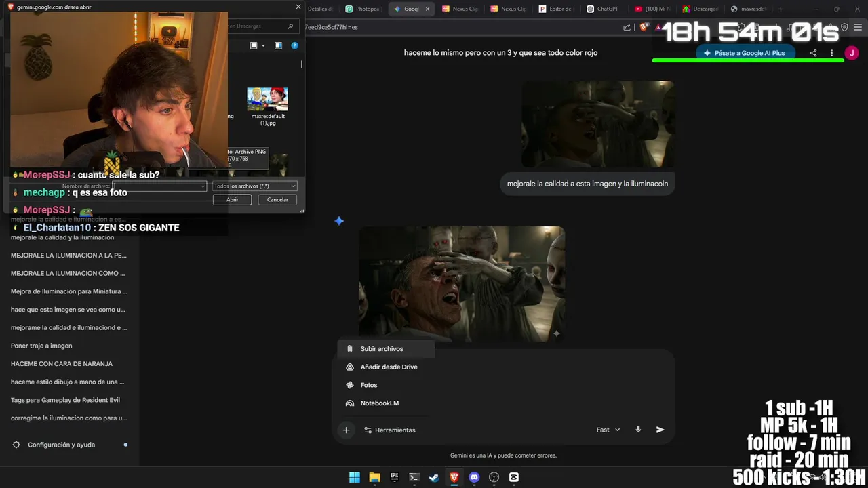
Task: Open the uploaded image in the user message
Action: pos(597,124)
